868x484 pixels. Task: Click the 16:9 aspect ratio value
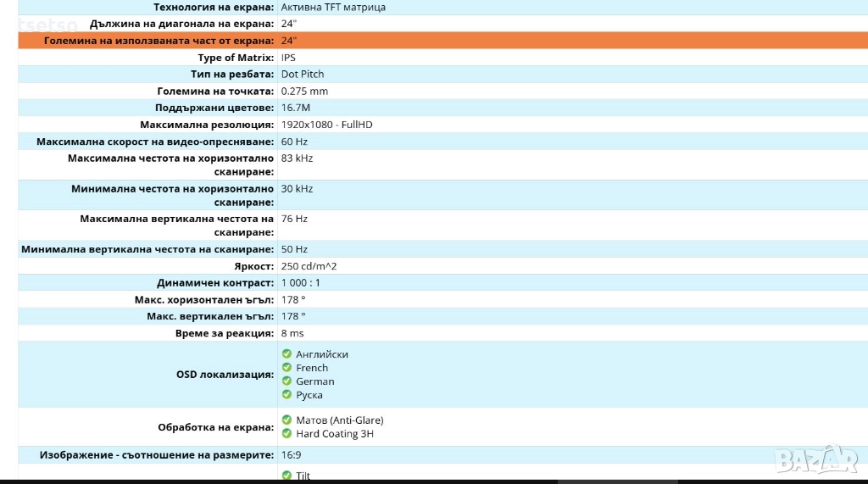pos(291,455)
